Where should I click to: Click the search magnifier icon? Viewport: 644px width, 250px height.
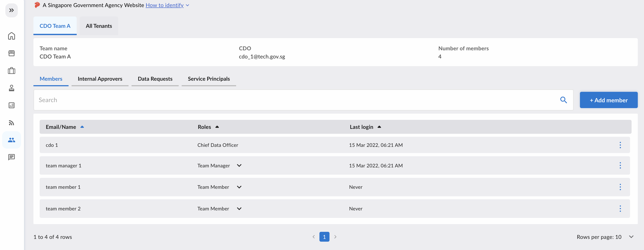563,100
